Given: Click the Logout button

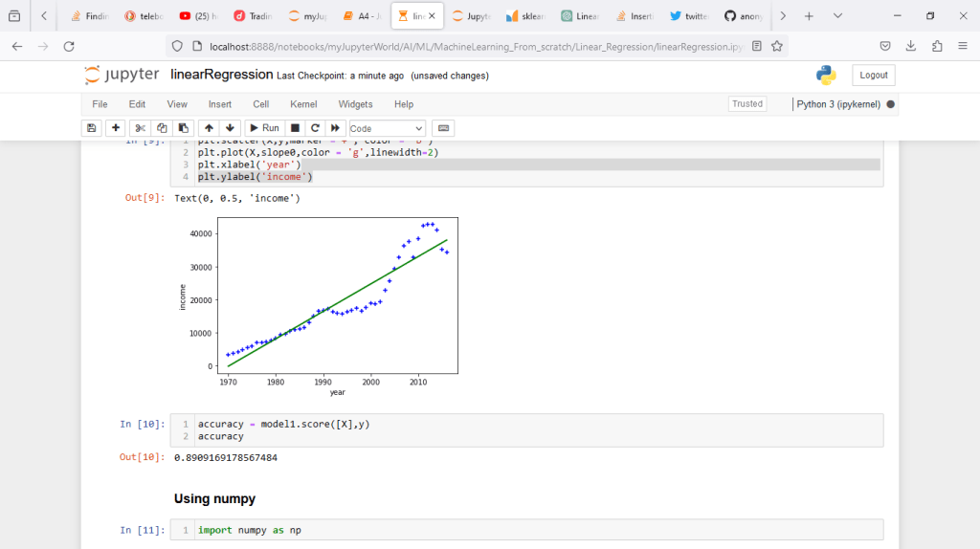Looking at the screenshot, I should (873, 76).
